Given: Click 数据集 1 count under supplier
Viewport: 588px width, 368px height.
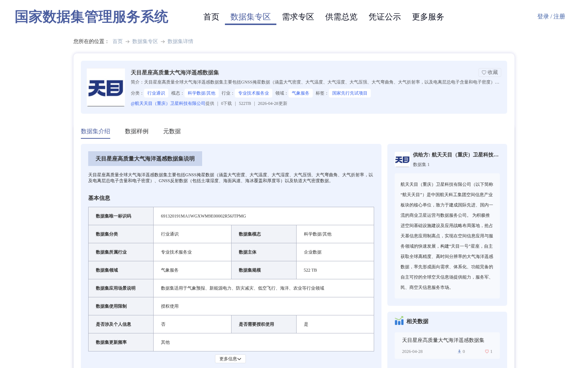Looking at the screenshot, I should [x=421, y=164].
